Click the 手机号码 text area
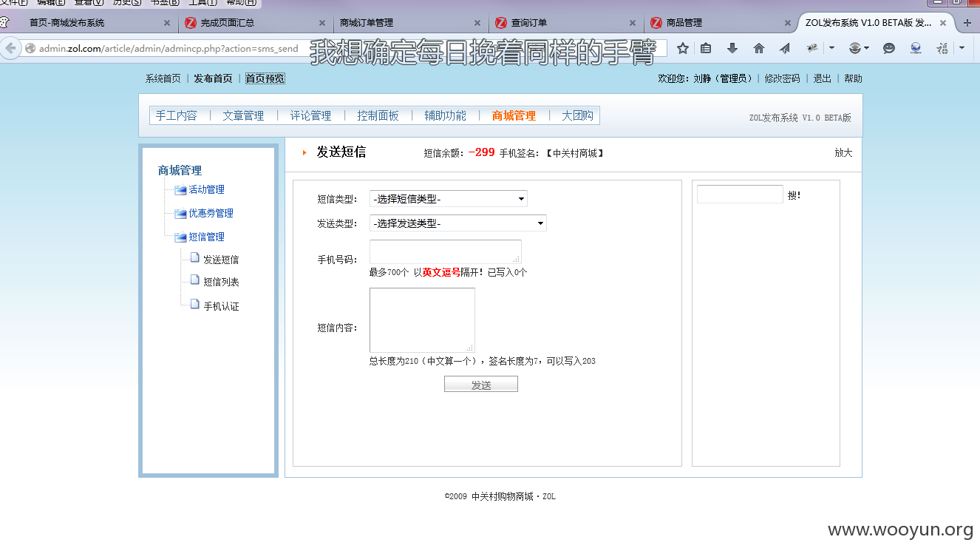The height and width of the screenshot is (551, 980). pos(446,251)
